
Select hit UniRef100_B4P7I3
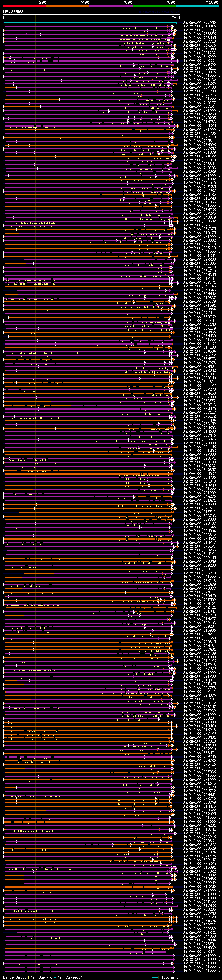click(x=199, y=137)
